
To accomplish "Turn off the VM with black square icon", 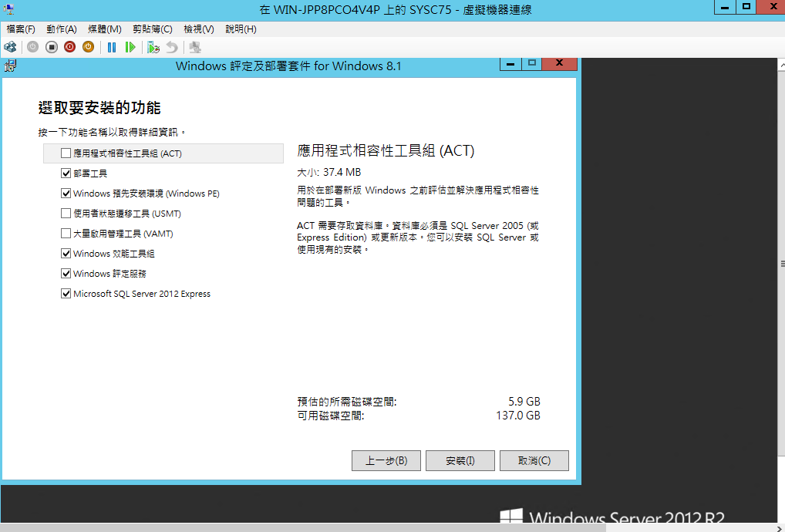I will [51, 47].
